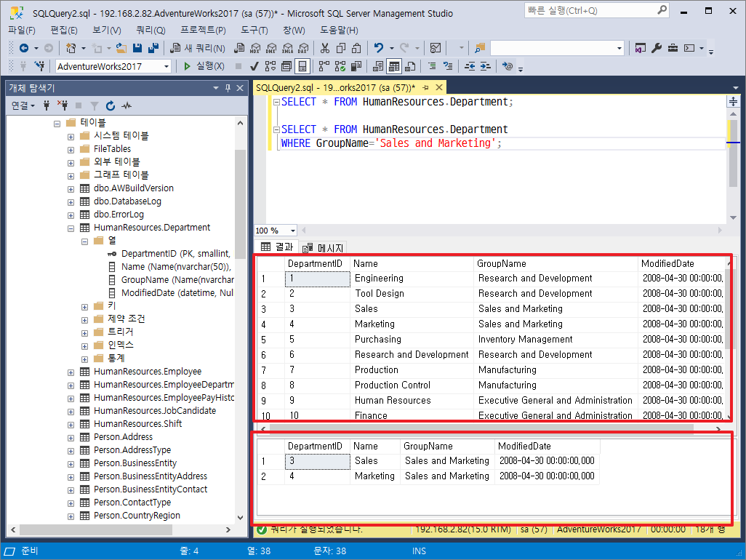The height and width of the screenshot is (560, 746).
Task: Open the Activity Monitor icon
Action: (436, 48)
